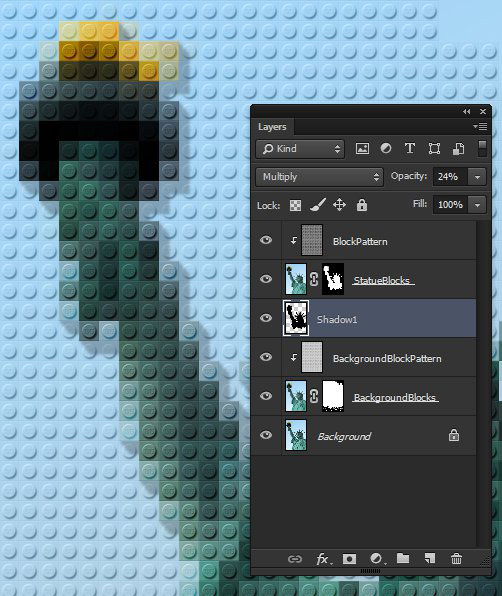Hide the BlockPattern layer
502x596 pixels.
[x=266, y=240]
